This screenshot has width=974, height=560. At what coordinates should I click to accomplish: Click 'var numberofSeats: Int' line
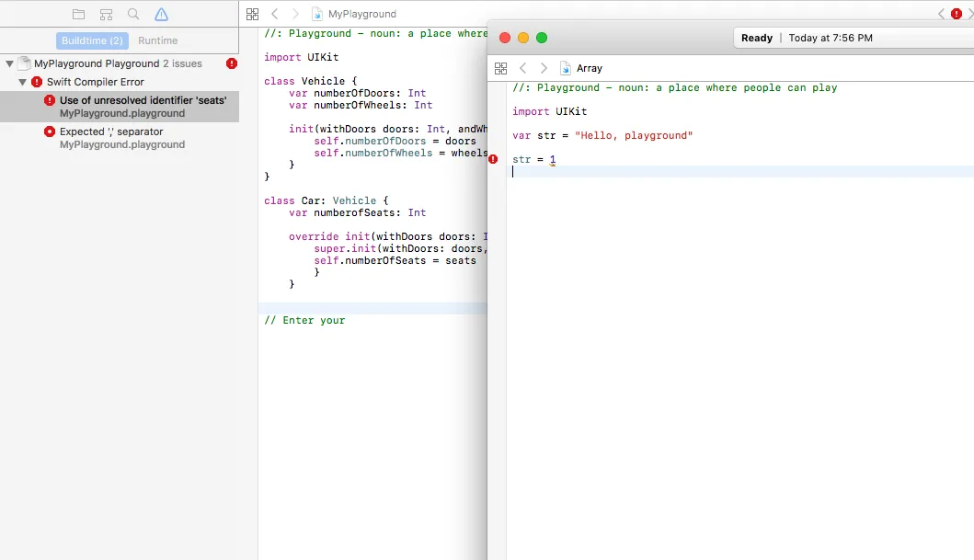tap(357, 213)
